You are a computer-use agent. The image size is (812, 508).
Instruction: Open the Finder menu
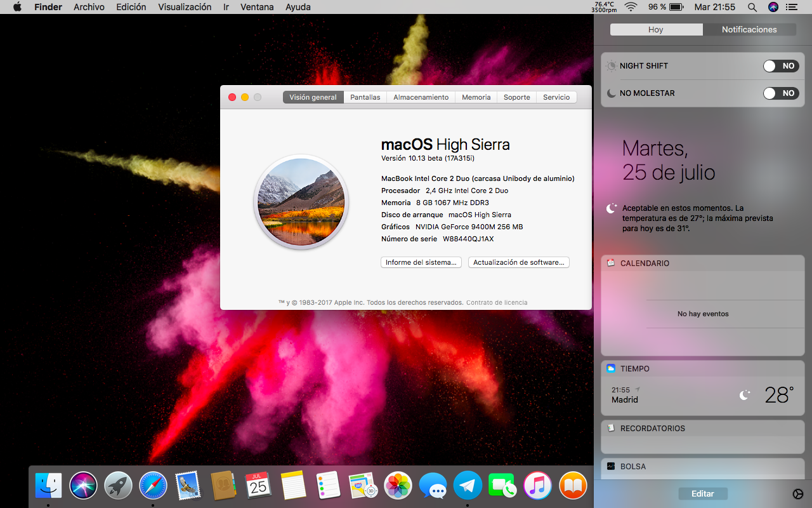point(48,7)
